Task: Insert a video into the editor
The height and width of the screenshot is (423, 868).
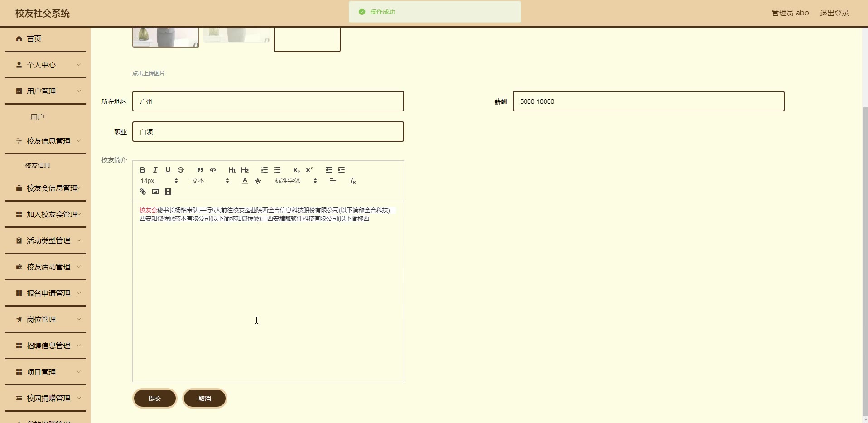Action: (168, 192)
